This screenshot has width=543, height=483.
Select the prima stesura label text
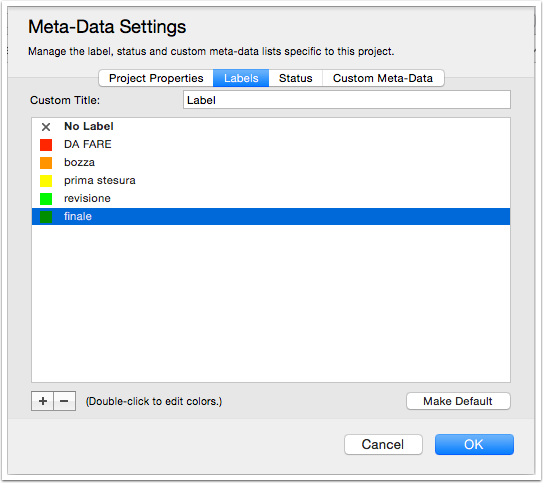[x=100, y=180]
